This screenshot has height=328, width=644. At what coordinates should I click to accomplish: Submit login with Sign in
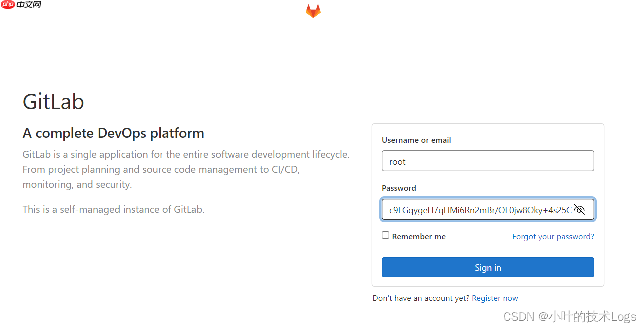click(x=487, y=267)
